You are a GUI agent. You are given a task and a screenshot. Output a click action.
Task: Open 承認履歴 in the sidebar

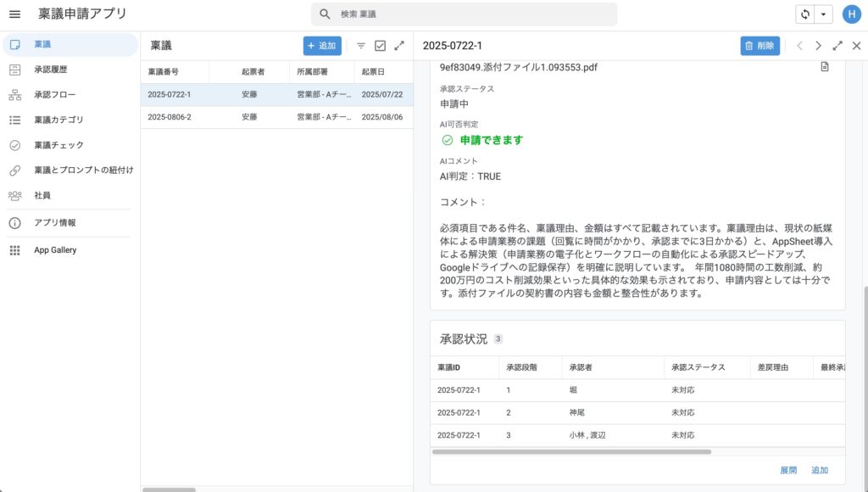(50, 70)
